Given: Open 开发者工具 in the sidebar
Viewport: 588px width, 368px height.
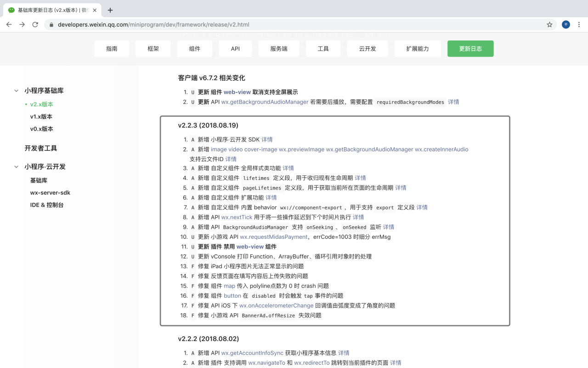Looking at the screenshot, I should 41,148.
